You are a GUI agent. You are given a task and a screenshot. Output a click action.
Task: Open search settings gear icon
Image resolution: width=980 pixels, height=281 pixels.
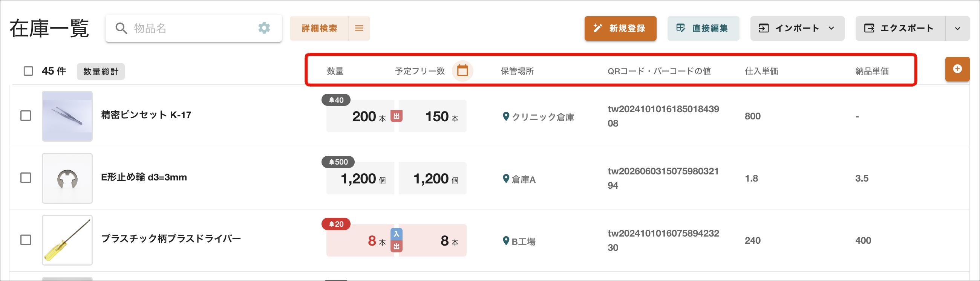coord(264,28)
